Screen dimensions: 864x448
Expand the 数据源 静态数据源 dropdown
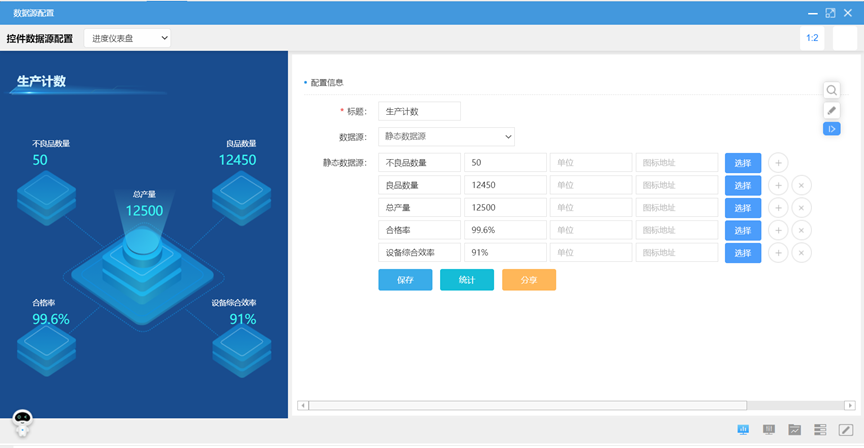pyautogui.click(x=448, y=136)
